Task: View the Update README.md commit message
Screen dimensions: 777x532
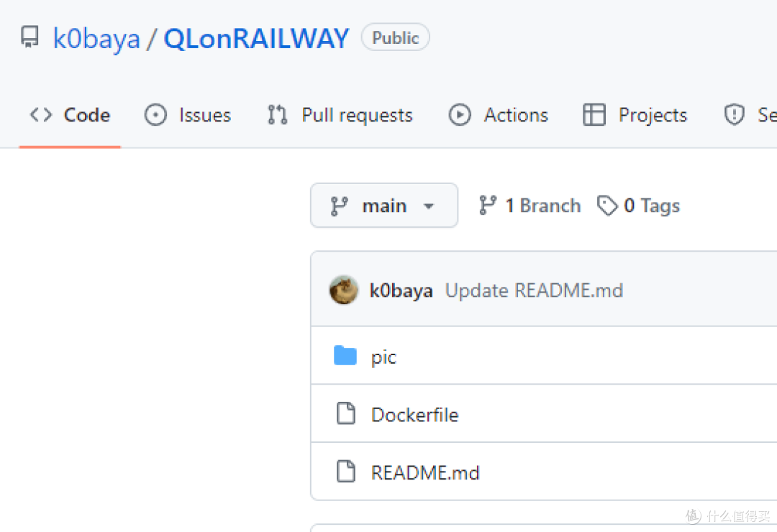Action: pyautogui.click(x=534, y=290)
